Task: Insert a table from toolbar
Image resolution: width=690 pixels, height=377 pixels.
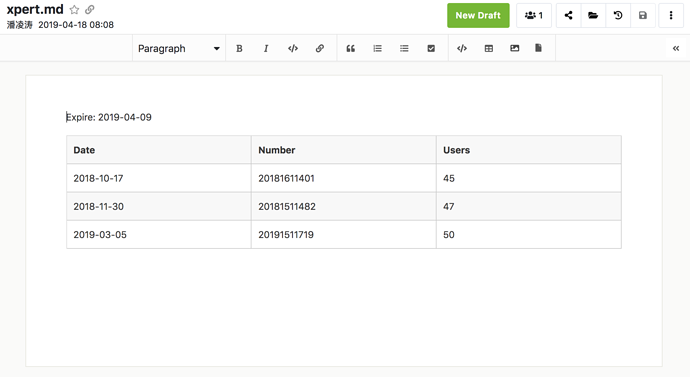Action: [x=489, y=48]
